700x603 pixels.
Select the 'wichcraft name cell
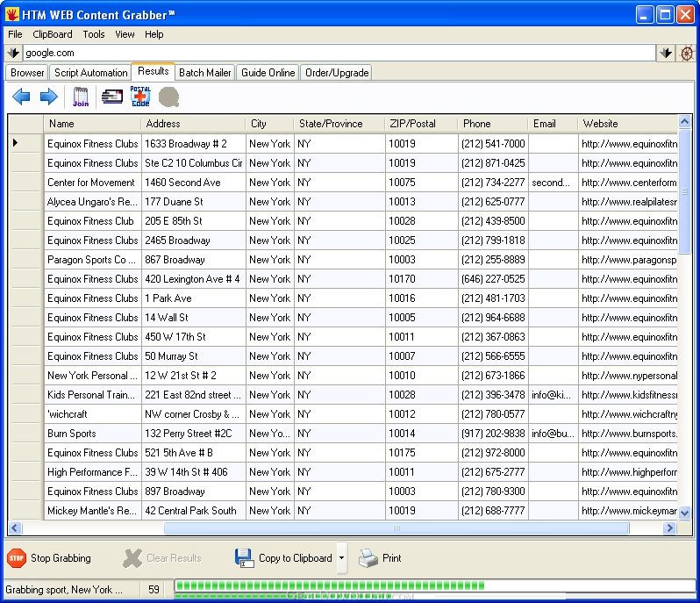(93, 414)
